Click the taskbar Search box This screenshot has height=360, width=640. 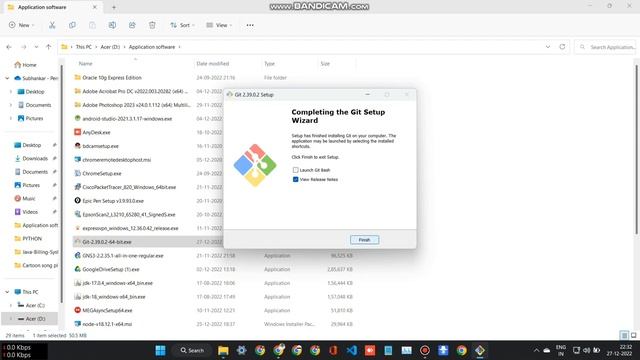pos(192,350)
